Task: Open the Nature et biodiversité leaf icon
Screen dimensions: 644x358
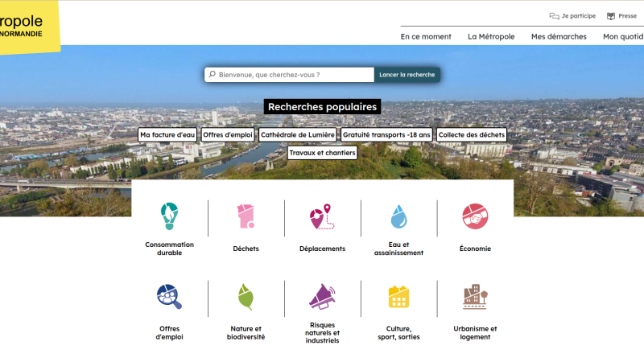Action: (246, 297)
